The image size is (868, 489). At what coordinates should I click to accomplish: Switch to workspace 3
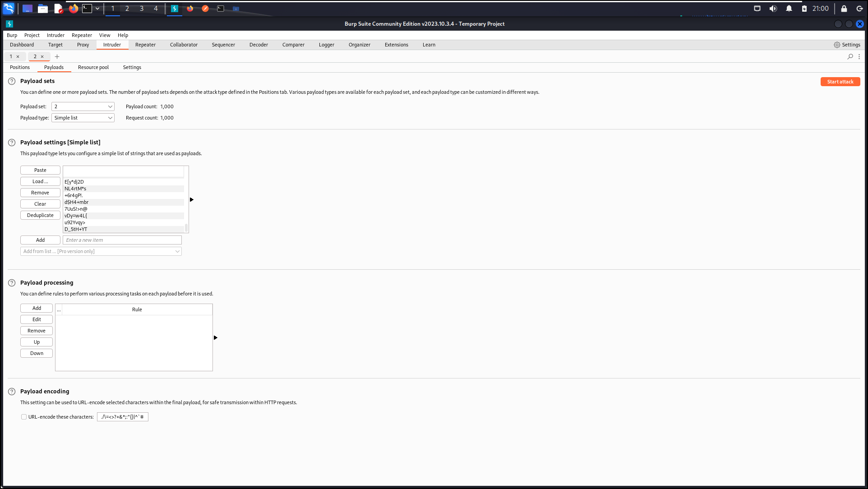click(142, 9)
